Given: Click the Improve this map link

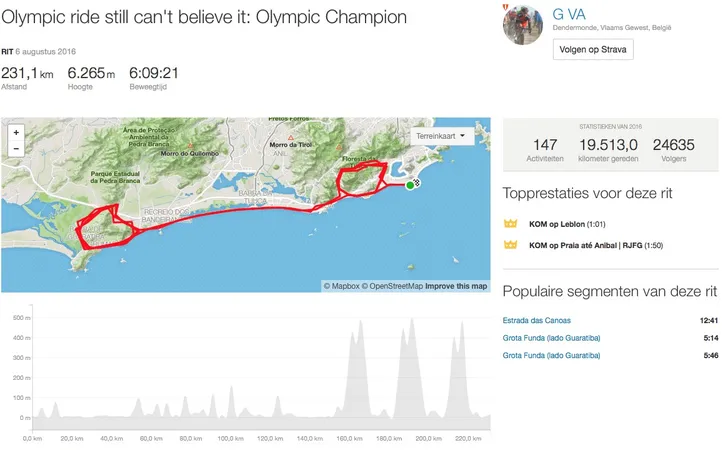Looking at the screenshot, I should click(x=456, y=286).
